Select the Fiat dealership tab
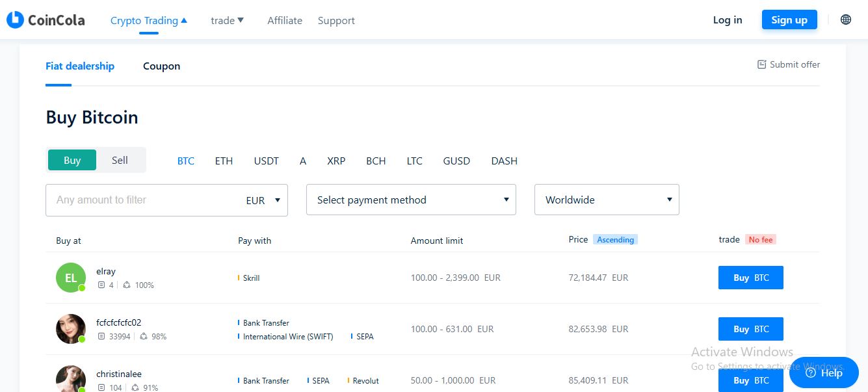868x392 pixels. pos(80,66)
